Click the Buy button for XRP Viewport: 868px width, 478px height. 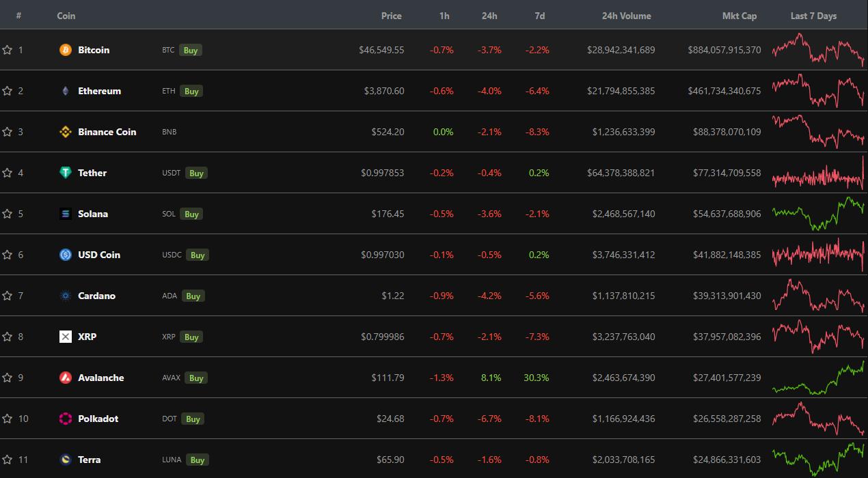coord(191,337)
